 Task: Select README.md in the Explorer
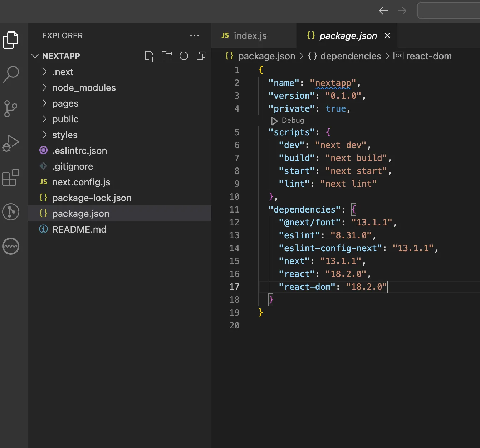point(79,229)
